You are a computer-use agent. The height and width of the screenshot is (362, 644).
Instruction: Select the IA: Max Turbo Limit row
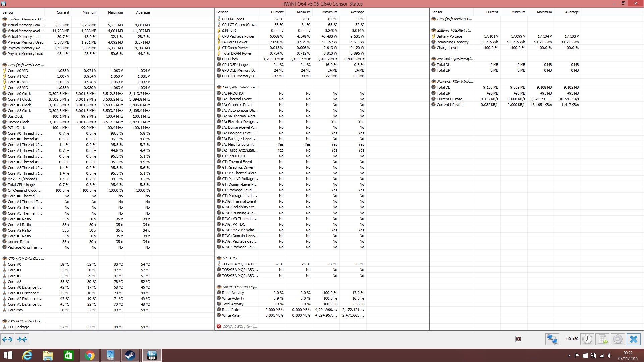(x=291, y=144)
